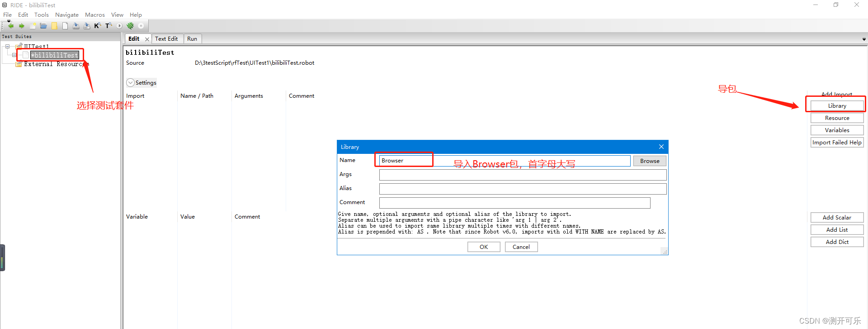Click the Library import button

(837, 105)
